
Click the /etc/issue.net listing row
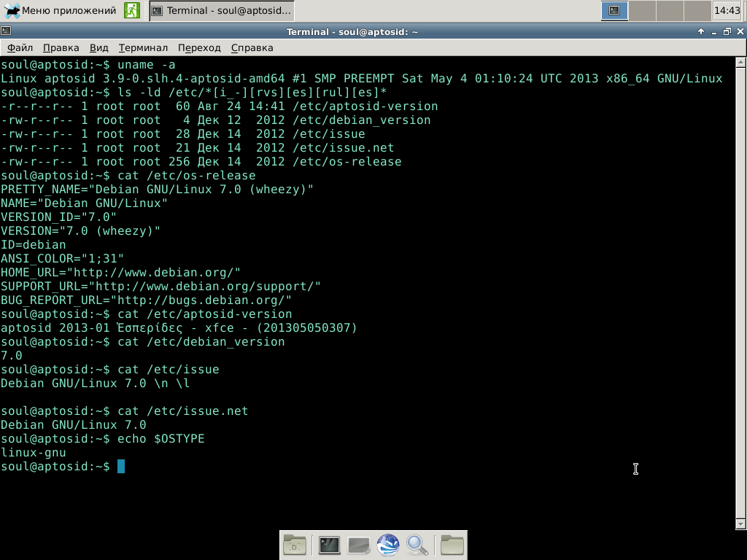[x=197, y=147]
